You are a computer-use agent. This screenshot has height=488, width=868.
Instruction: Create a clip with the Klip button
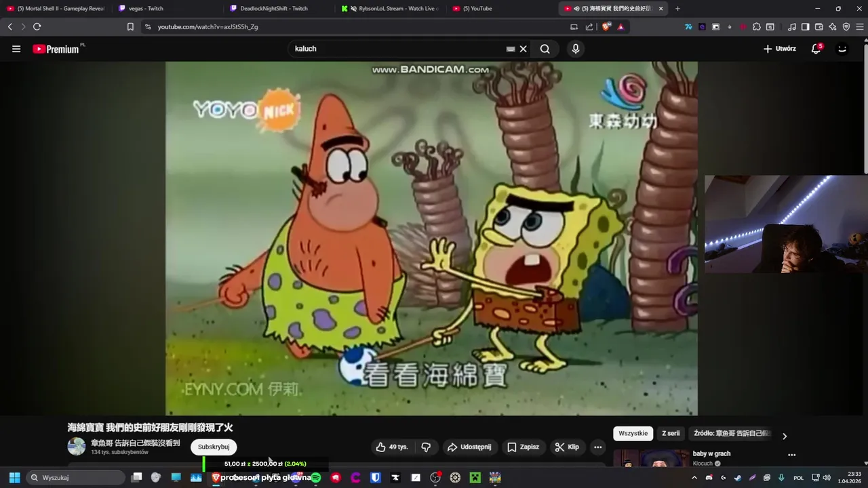coord(566,447)
